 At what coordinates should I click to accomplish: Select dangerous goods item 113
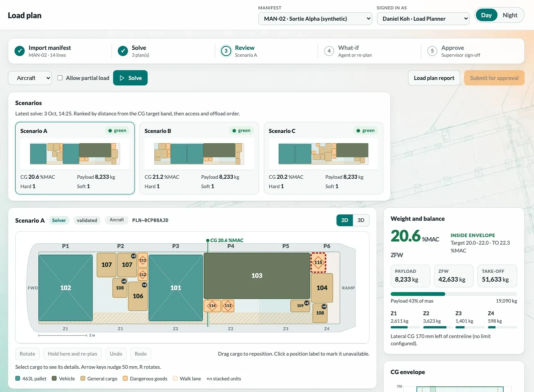coord(228,306)
